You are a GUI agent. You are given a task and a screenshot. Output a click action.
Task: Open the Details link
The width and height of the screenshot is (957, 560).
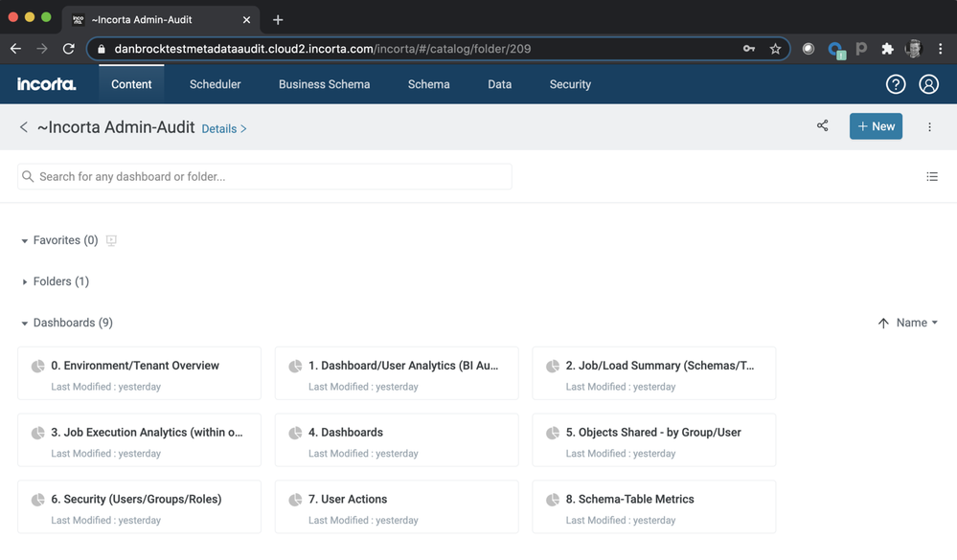[223, 129]
